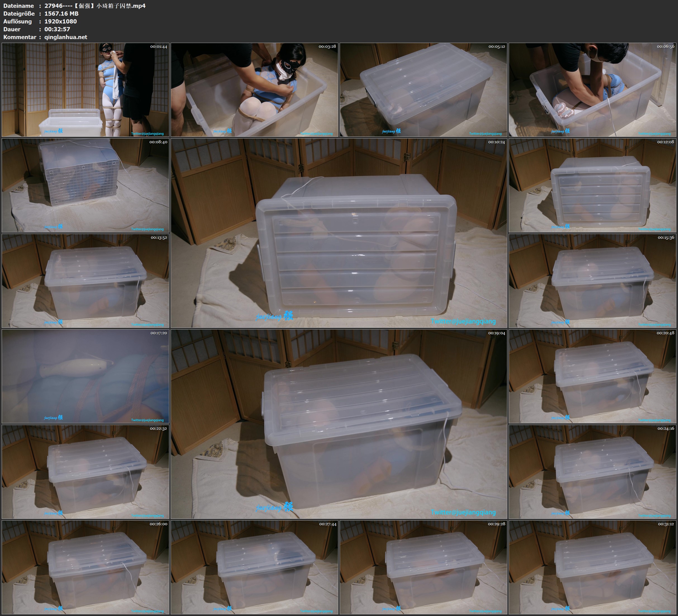The width and height of the screenshot is (678, 616).
Task: Click the 1920x1080 resolution value
Action: point(61,21)
